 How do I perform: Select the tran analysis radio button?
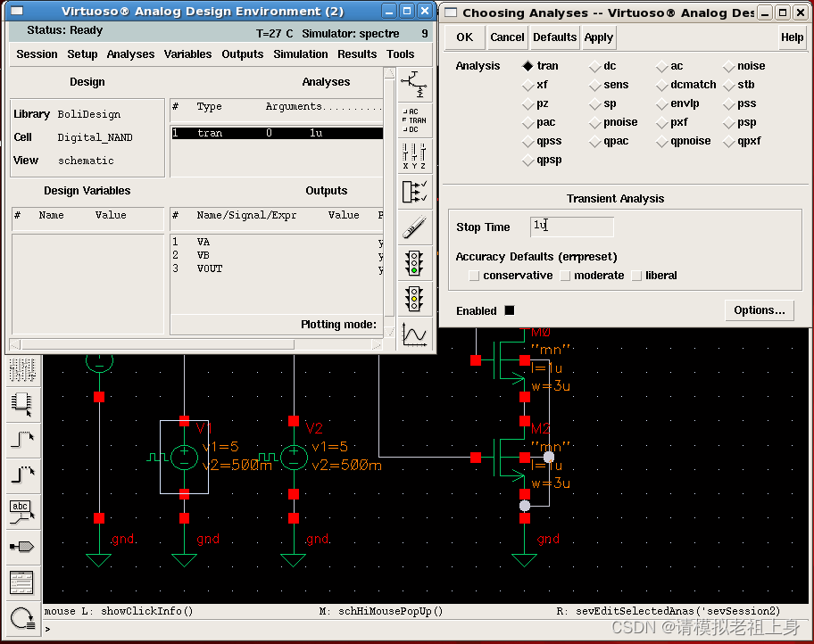(528, 66)
